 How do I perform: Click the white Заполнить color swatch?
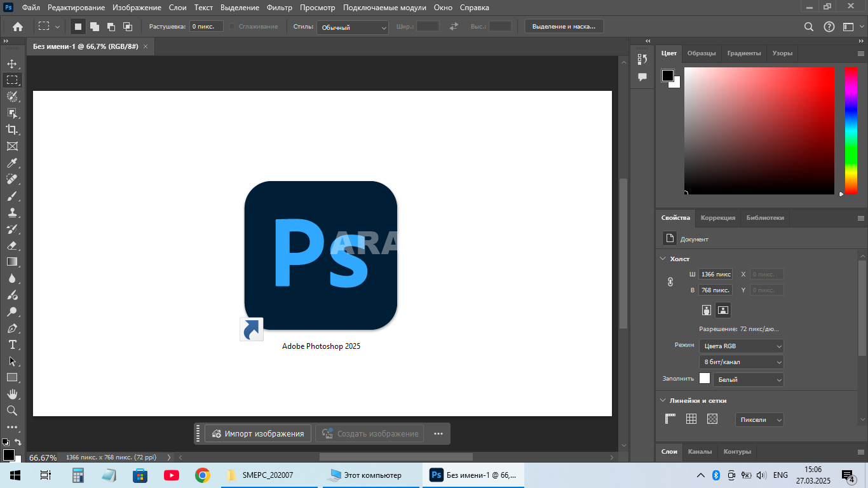[x=705, y=379]
